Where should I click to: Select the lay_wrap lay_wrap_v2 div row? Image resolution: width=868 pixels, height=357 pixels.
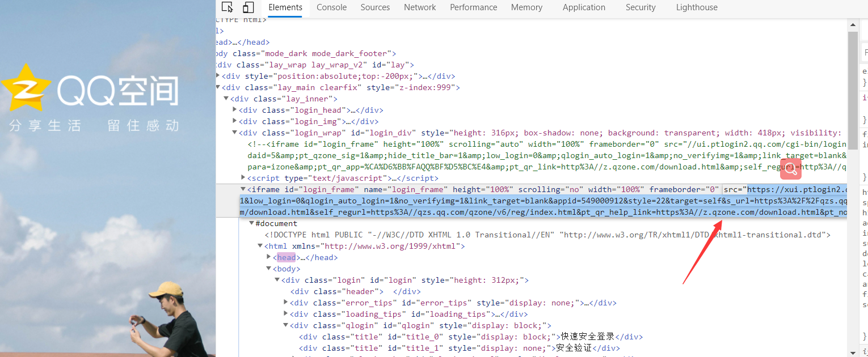coord(315,65)
